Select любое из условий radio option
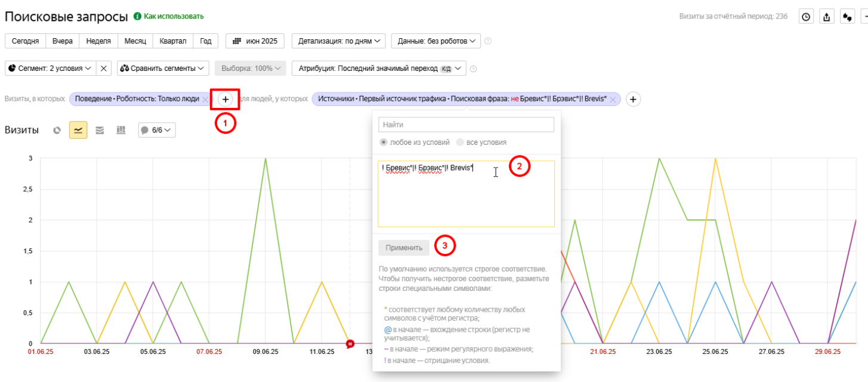This screenshot has width=868, height=382. [383, 142]
